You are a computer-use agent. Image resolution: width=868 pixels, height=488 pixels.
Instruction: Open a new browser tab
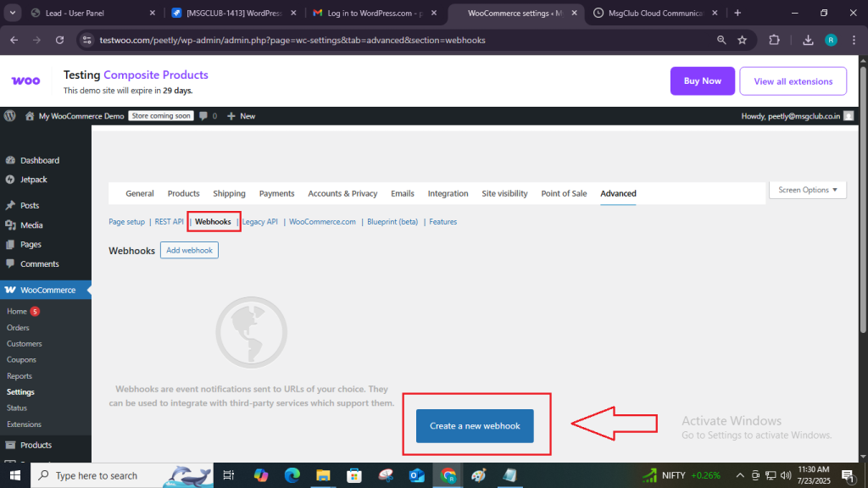(x=737, y=13)
